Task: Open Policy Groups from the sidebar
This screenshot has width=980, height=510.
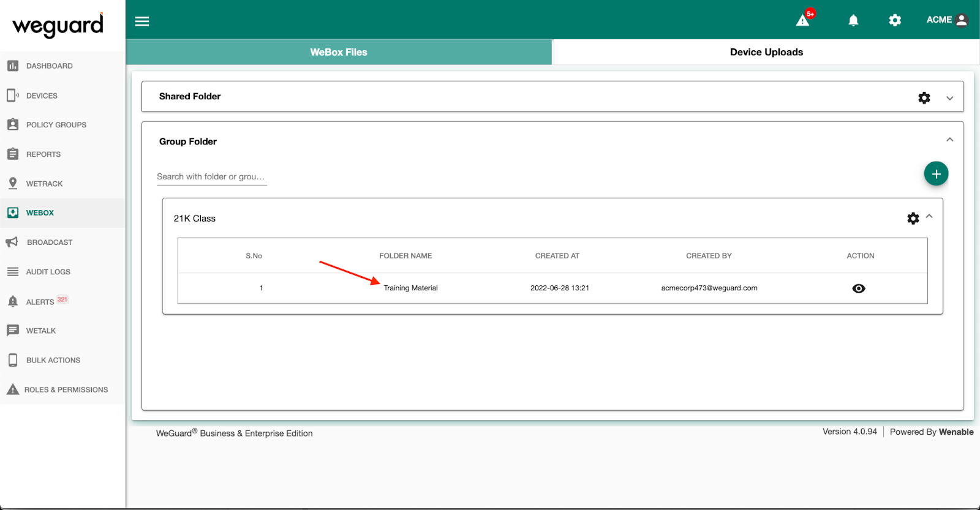Action: tap(56, 124)
